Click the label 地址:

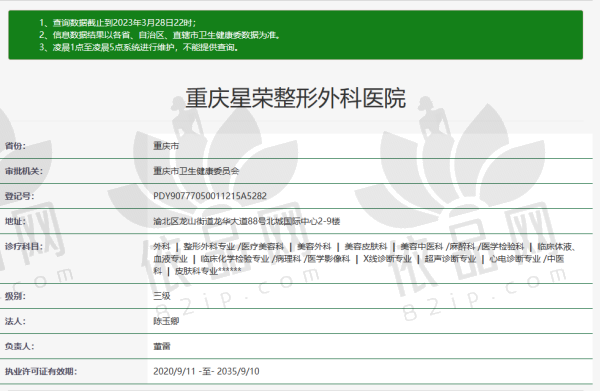[15, 221]
